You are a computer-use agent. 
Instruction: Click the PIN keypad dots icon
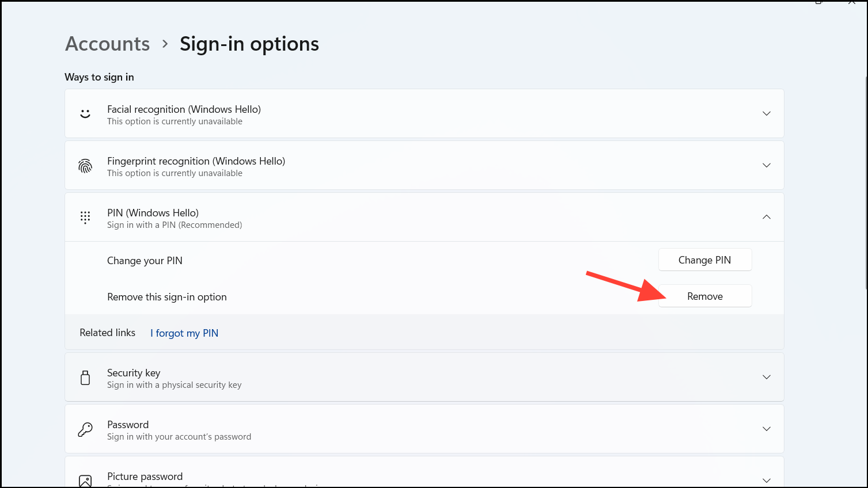(x=85, y=218)
